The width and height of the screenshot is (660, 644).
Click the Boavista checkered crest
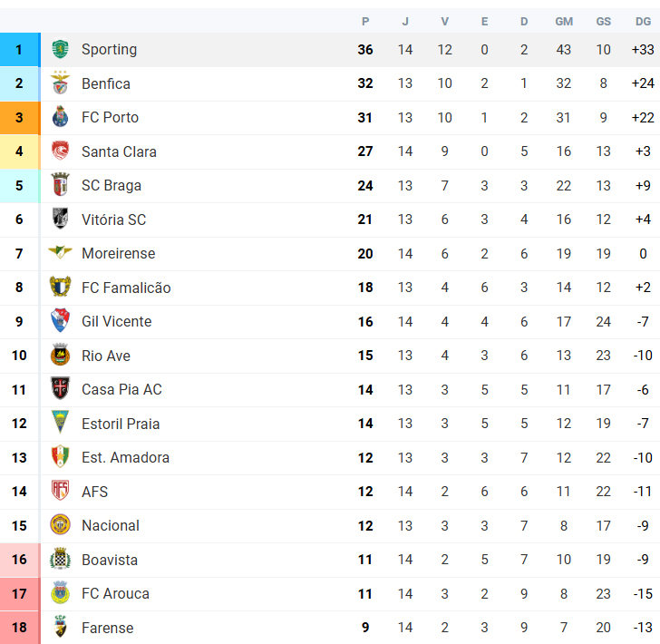point(60,559)
